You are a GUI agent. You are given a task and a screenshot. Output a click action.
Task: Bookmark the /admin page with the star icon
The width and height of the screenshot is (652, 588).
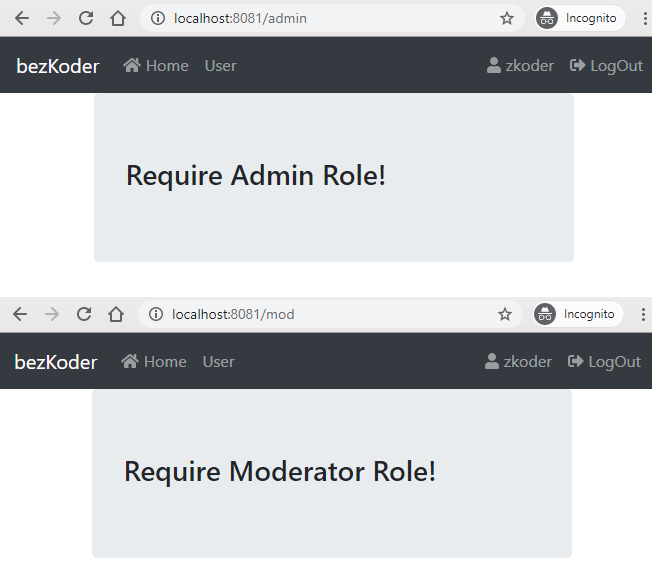507,18
